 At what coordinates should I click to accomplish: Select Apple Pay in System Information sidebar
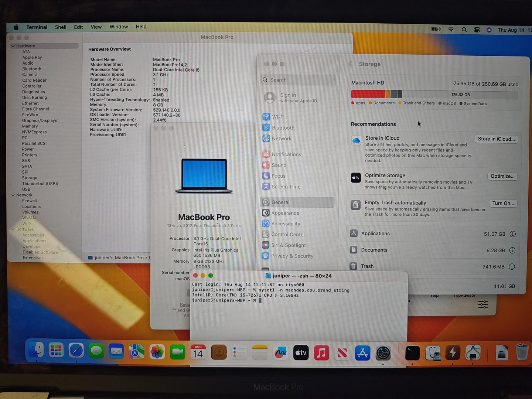pos(32,58)
